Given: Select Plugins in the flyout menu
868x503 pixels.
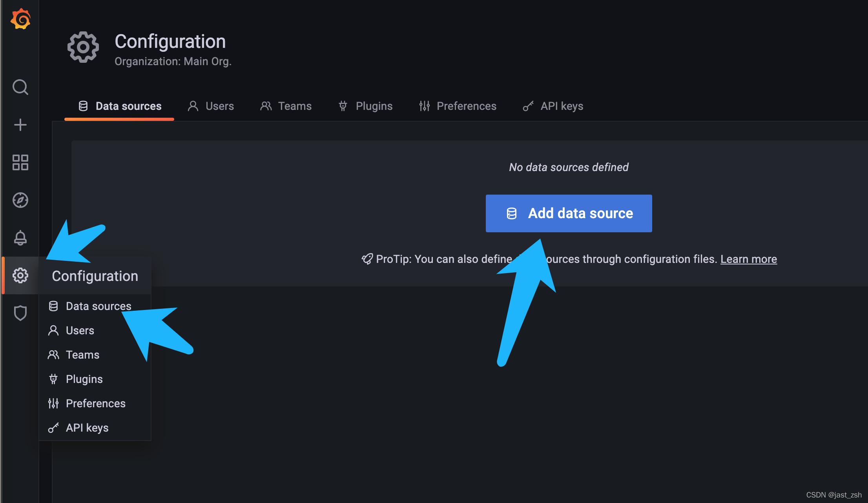Looking at the screenshot, I should coord(84,379).
